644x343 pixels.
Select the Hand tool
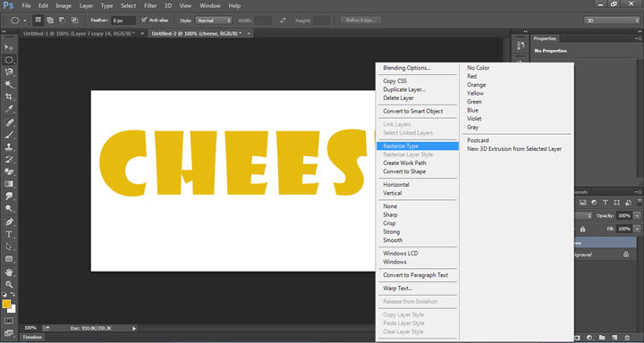click(x=9, y=272)
